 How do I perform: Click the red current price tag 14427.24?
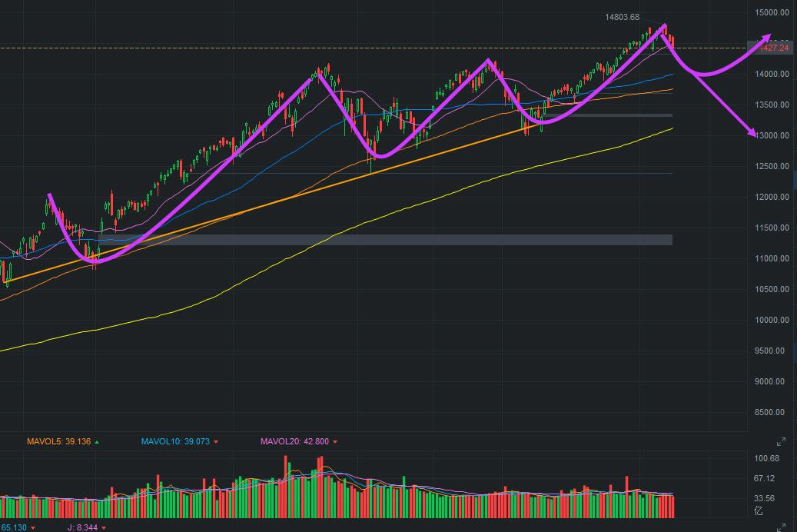coord(771,48)
